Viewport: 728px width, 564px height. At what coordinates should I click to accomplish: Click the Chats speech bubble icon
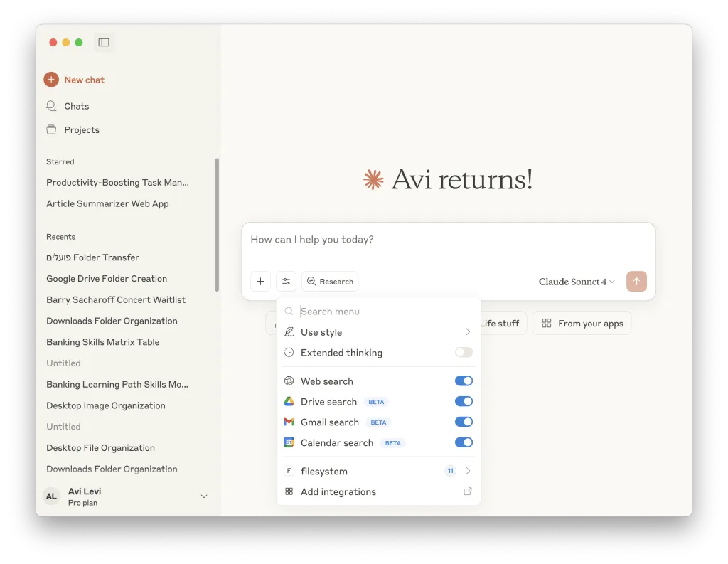point(51,106)
